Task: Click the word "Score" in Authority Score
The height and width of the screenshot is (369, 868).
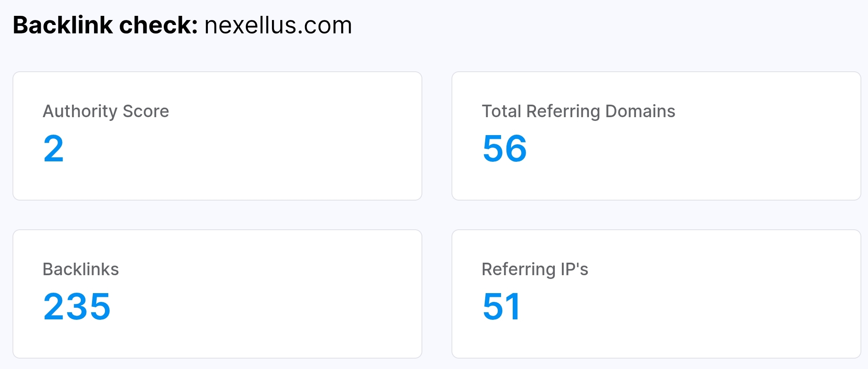Action: point(146,111)
